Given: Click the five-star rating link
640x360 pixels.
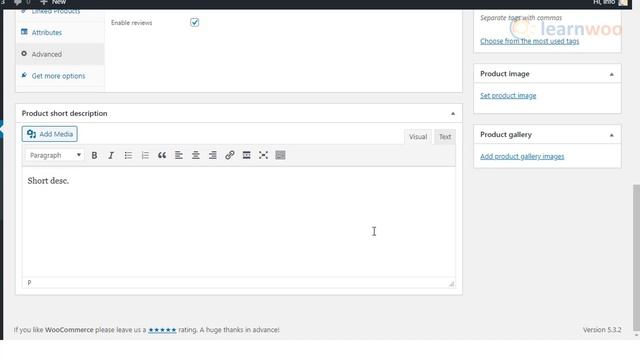Looking at the screenshot, I should pos(162,330).
